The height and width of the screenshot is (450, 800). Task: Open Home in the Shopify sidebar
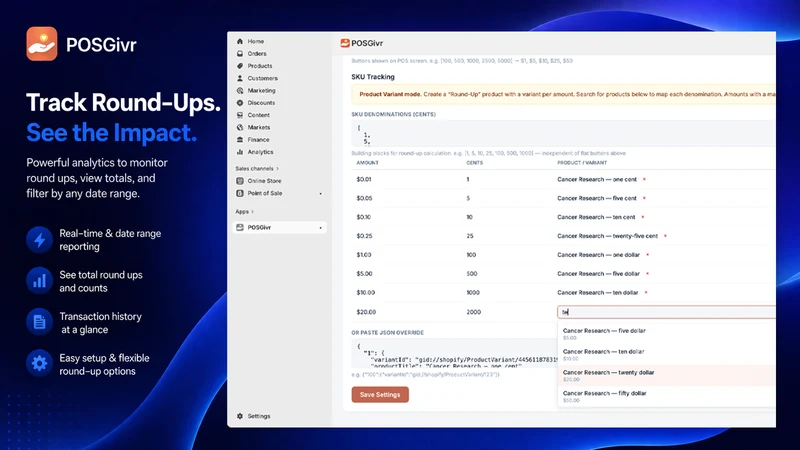point(256,41)
